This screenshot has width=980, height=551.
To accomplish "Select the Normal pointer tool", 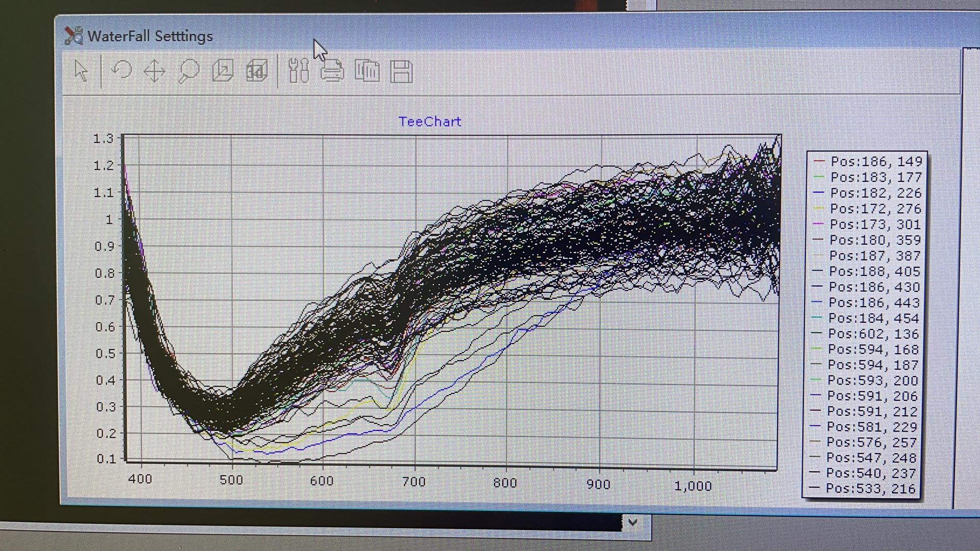I will pyautogui.click(x=81, y=71).
